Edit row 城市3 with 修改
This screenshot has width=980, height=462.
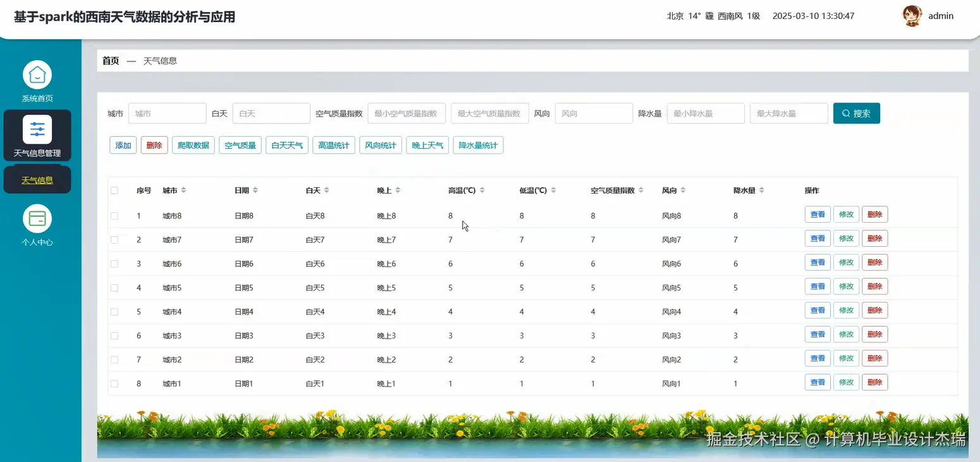click(846, 334)
